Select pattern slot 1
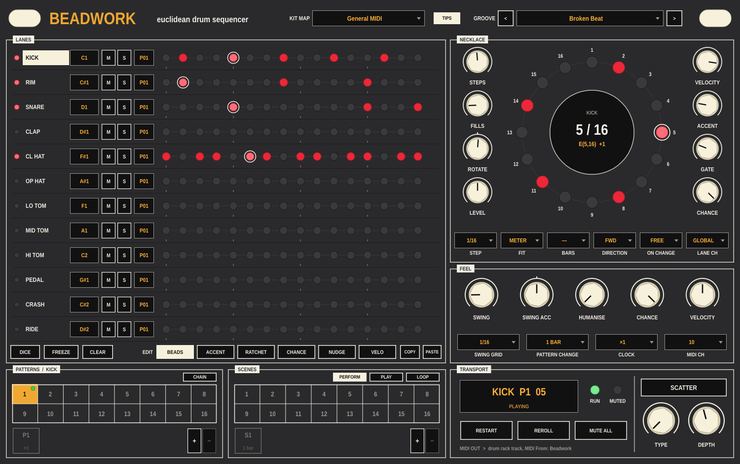This screenshot has height=464, width=740. [x=25, y=394]
